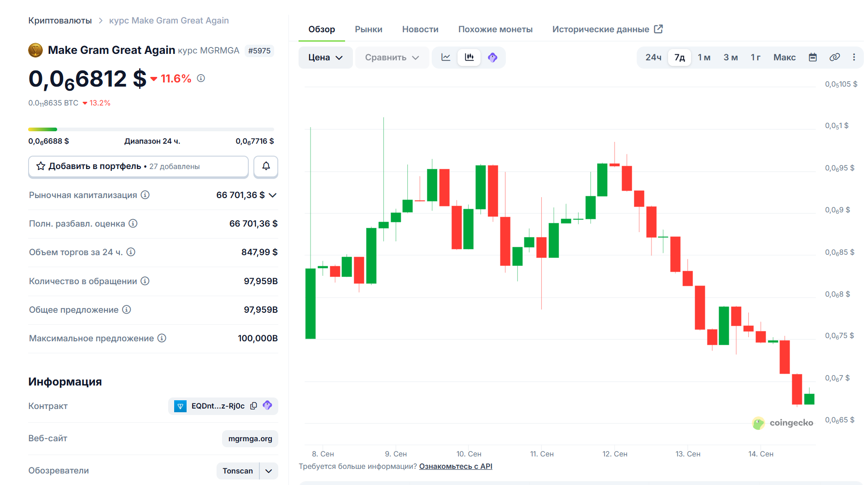Image resolution: width=868 pixels, height=485 pixels.
Task: Open the Цена dropdown
Action: point(325,58)
